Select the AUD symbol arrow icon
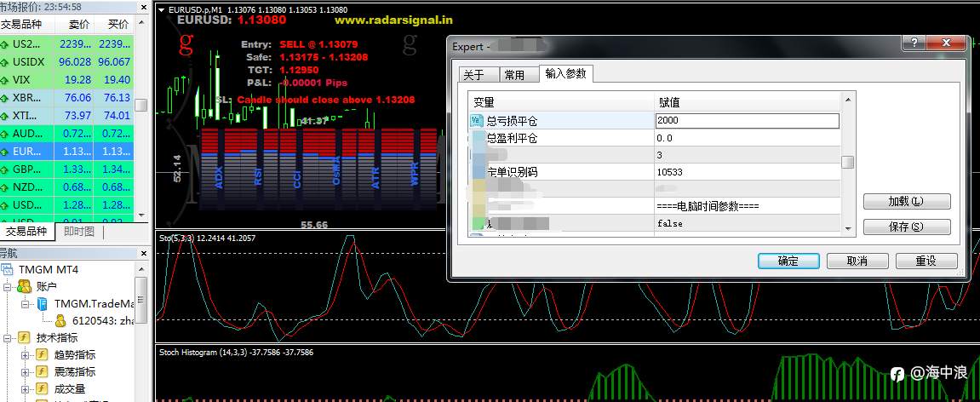This screenshot has height=402, width=980. coord(3,134)
